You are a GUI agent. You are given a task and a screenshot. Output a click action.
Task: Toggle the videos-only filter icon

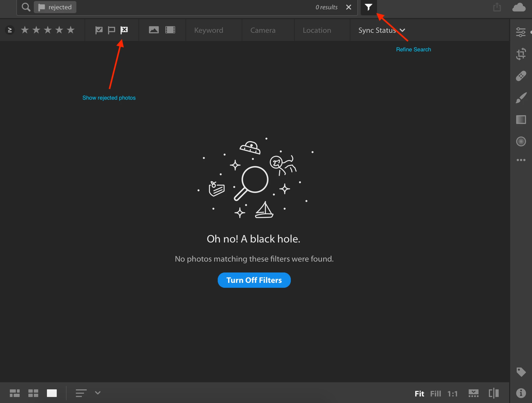170,30
